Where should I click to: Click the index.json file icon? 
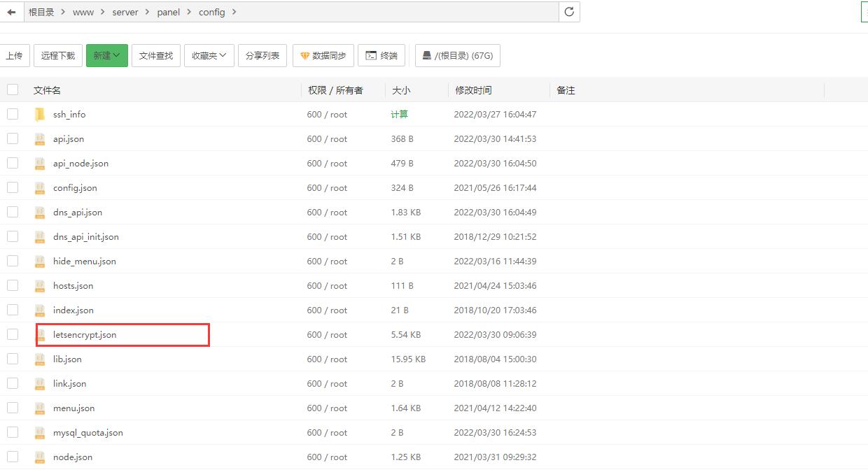tap(40, 310)
